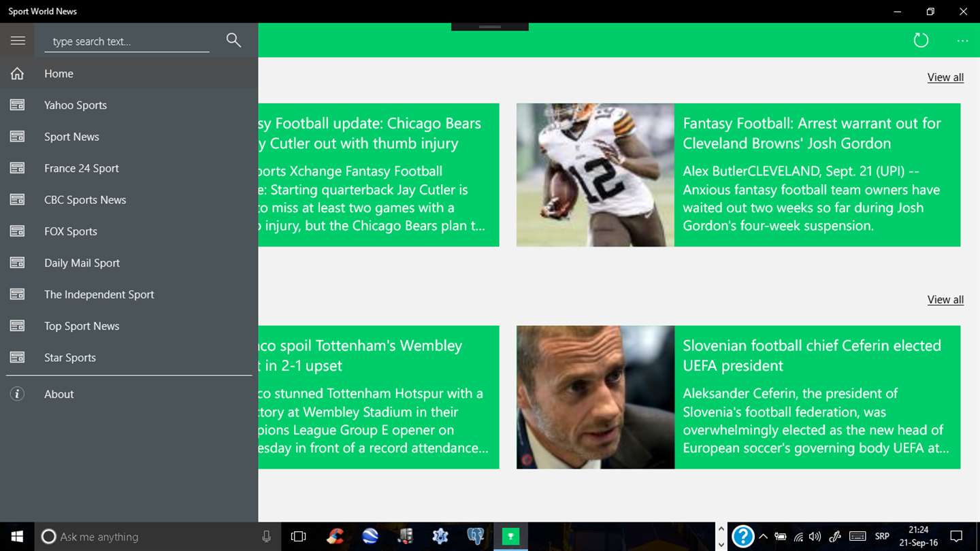Open The Independent Sport section
Image resolution: width=980 pixels, height=551 pixels.
pyautogui.click(x=129, y=295)
